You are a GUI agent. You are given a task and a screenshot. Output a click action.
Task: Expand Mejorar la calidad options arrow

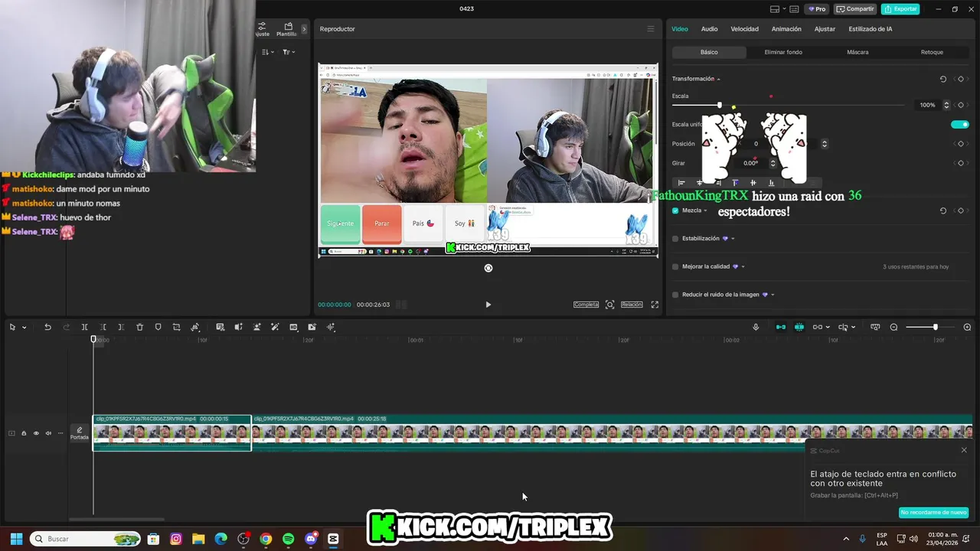[x=743, y=267]
